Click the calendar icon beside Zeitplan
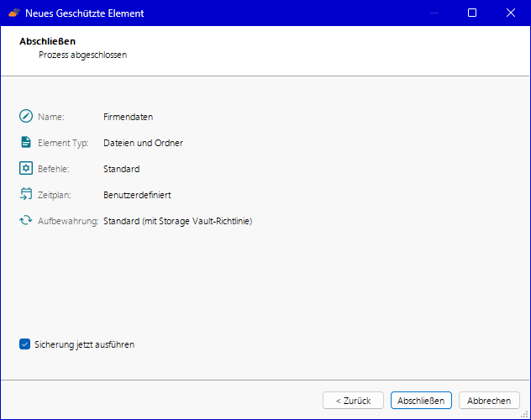The image size is (531, 420). point(26,194)
